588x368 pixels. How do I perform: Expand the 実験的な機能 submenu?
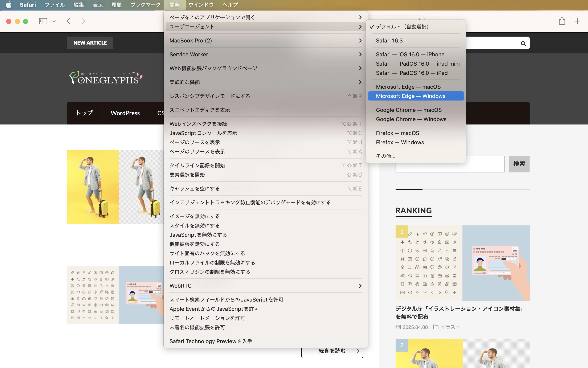click(266, 82)
